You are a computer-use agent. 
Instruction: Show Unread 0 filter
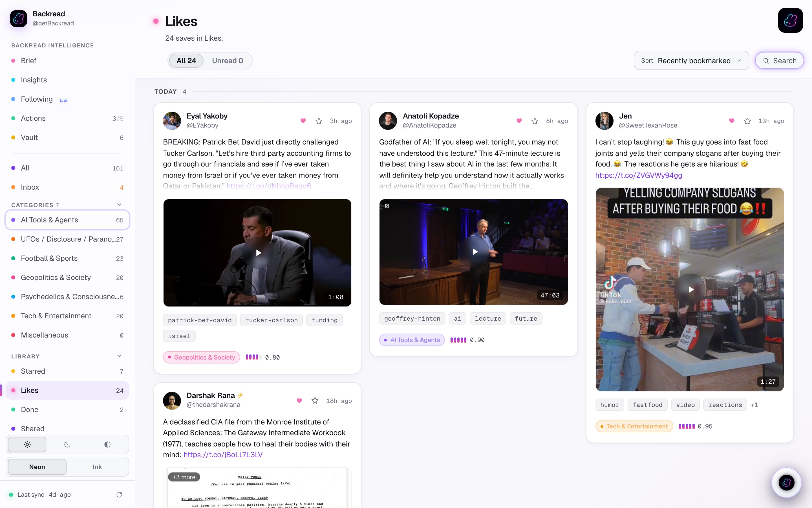[x=228, y=60]
